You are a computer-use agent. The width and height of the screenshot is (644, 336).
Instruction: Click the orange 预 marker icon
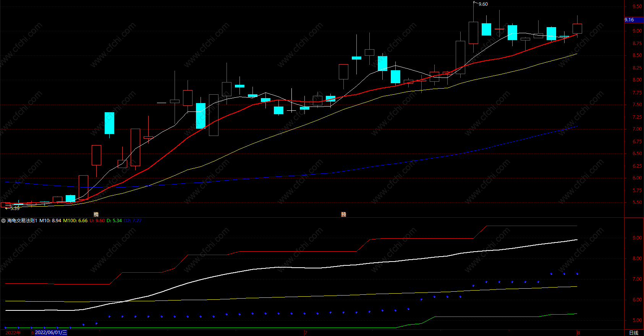click(343, 214)
